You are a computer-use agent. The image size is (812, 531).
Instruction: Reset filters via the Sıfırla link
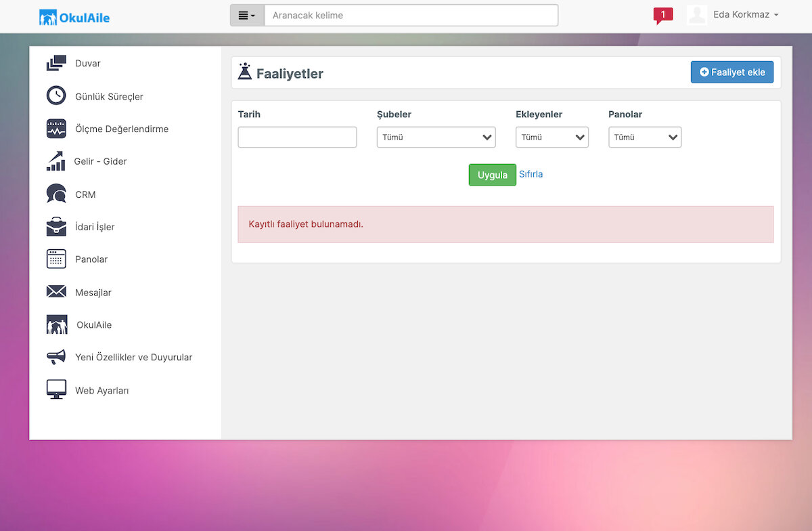point(531,174)
